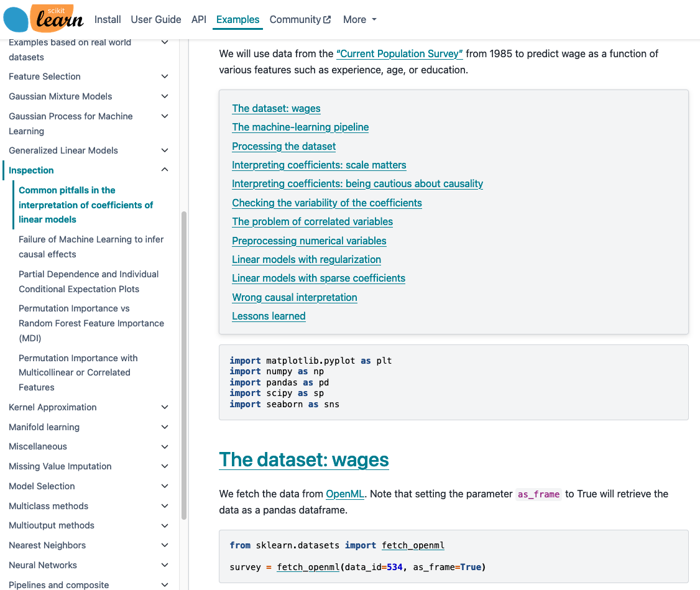Go to the API page
Screen dimensions: 700x590
(x=199, y=20)
